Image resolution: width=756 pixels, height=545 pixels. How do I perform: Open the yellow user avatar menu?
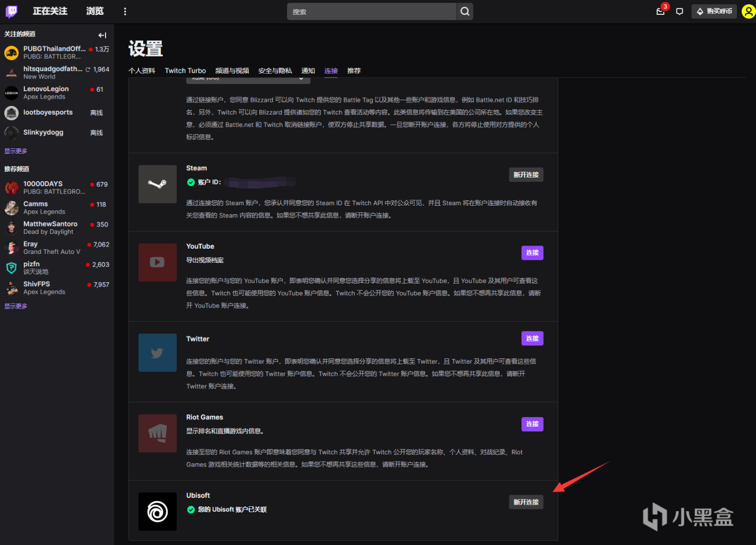click(x=749, y=11)
